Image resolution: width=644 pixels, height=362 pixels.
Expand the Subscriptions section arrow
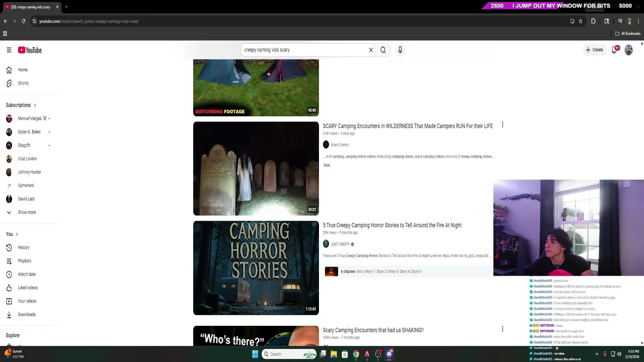click(35, 105)
